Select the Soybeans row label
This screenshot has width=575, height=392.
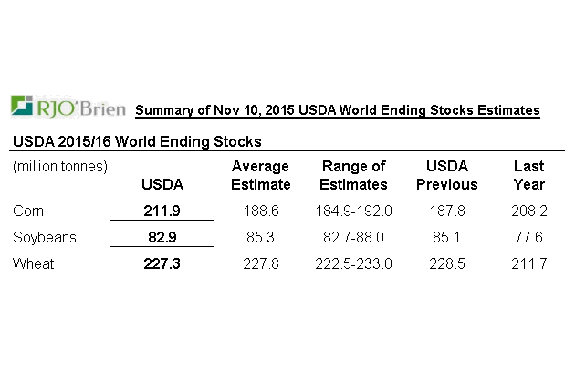(43, 237)
